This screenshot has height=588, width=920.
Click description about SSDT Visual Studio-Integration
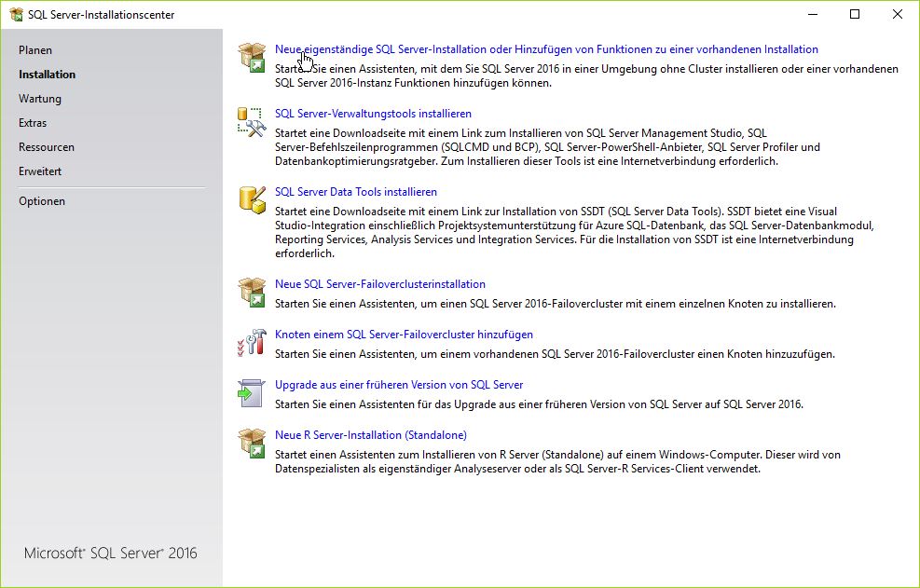click(574, 232)
